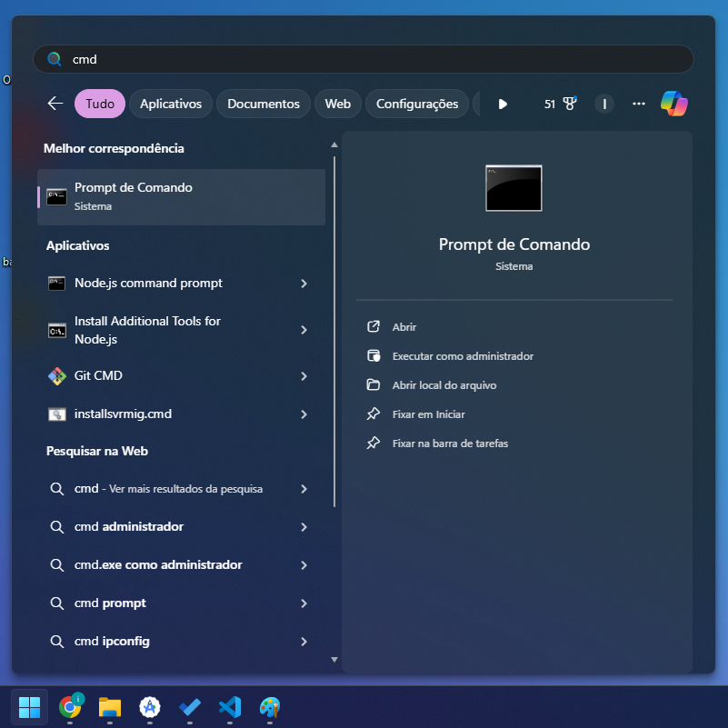Open Visual Studio Code from the taskbar
The image size is (728, 728).
tap(230, 706)
